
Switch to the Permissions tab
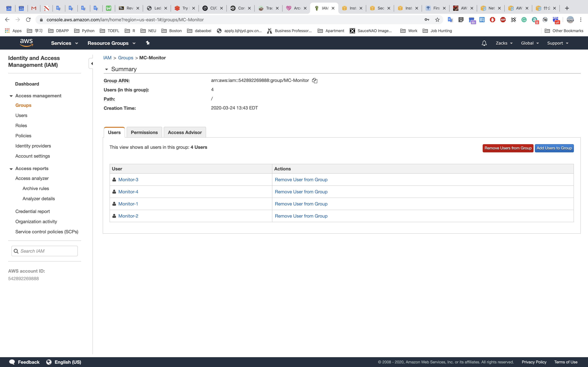click(x=144, y=132)
